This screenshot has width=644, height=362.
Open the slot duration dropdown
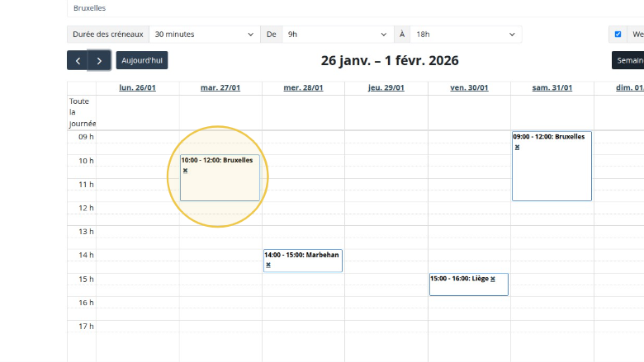point(204,35)
